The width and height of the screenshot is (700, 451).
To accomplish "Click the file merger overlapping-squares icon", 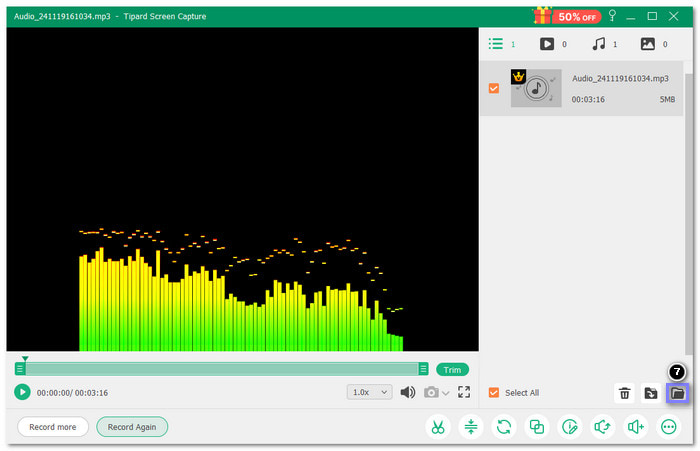I will click(537, 427).
